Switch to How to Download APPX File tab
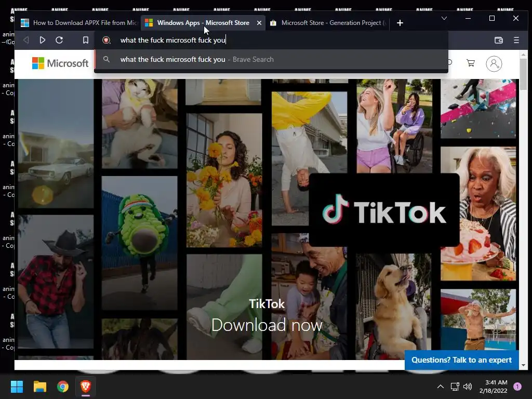Screen dimensions: 532x399 tap(79, 23)
